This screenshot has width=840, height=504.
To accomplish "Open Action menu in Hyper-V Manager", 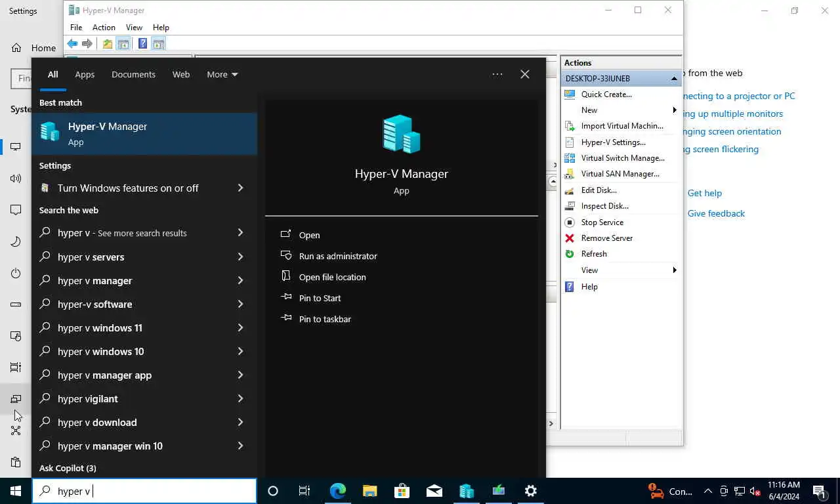I will 104,28.
